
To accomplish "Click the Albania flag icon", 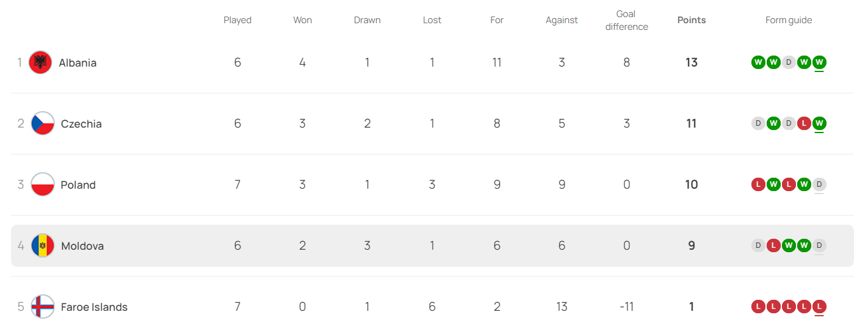I will pos(40,62).
